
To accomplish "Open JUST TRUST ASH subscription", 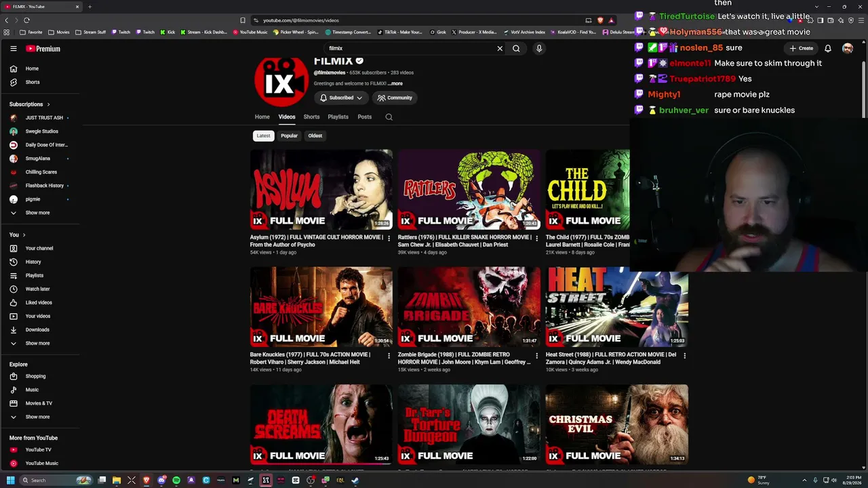I will [41, 118].
